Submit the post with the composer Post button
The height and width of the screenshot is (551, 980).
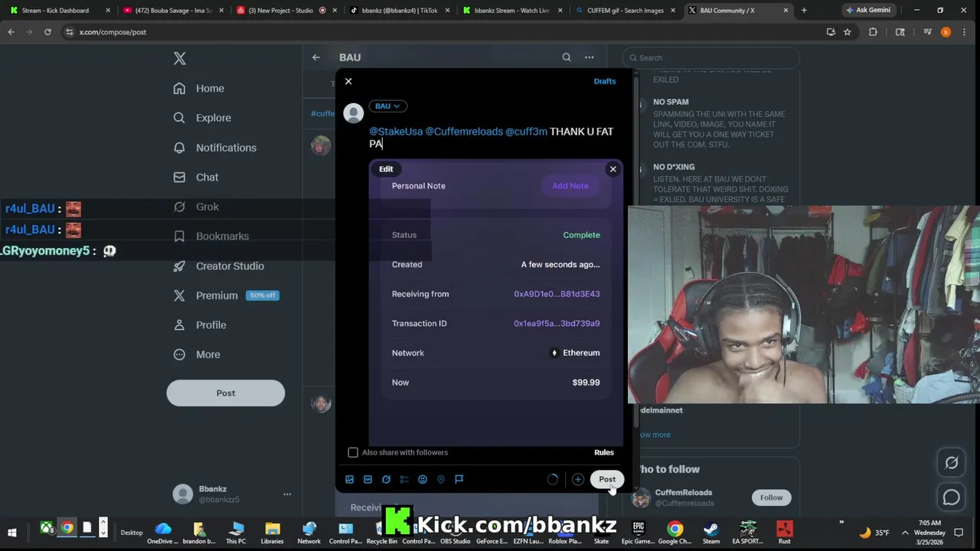click(607, 479)
